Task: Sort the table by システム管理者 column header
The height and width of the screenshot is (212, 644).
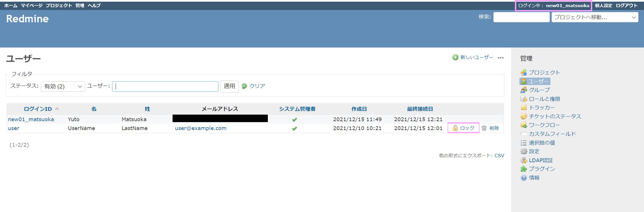Action: 297,109
